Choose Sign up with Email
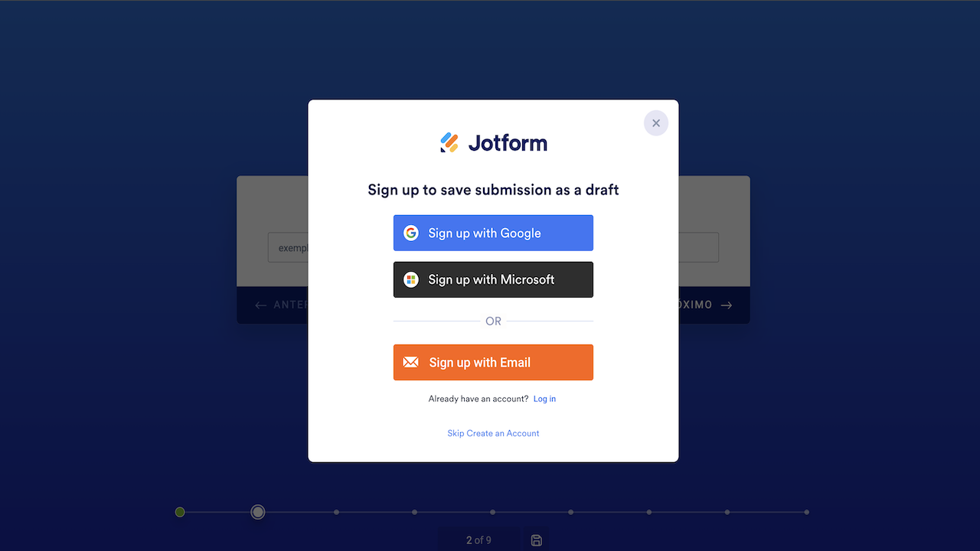This screenshot has height=551, width=980. tap(493, 362)
